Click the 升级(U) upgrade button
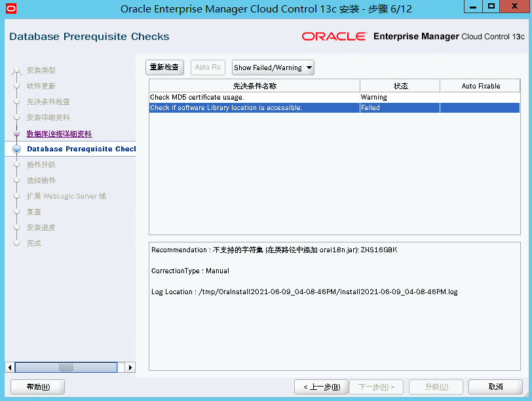This screenshot has width=532, height=401. [436, 387]
